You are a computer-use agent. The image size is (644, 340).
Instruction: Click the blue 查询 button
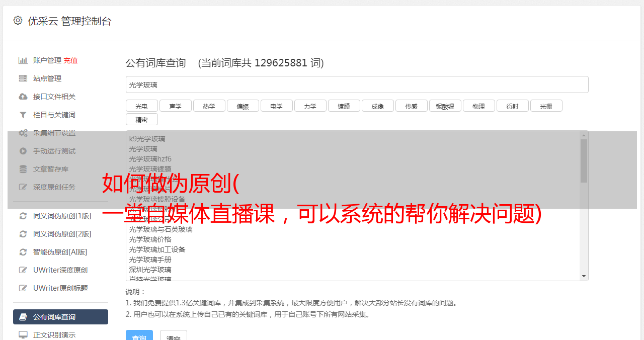point(139,335)
